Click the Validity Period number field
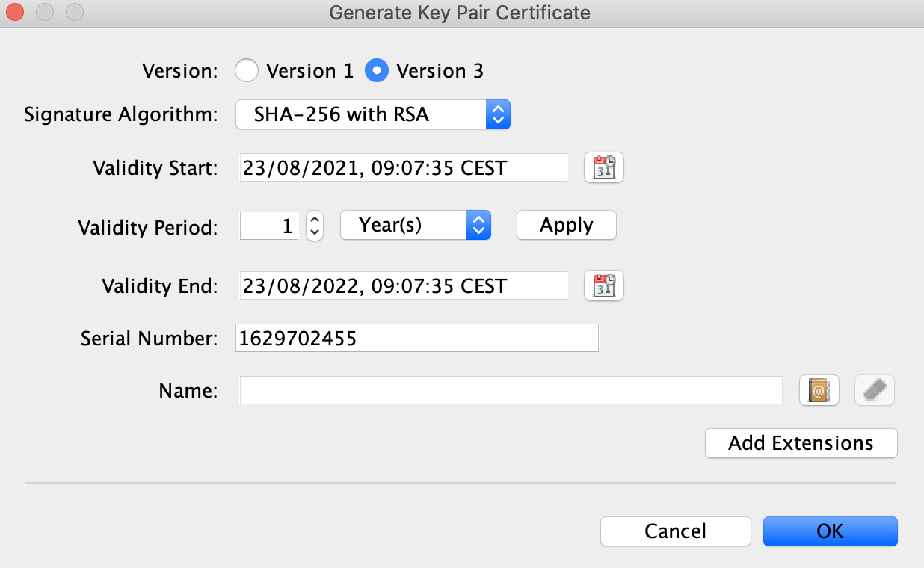 click(x=268, y=225)
